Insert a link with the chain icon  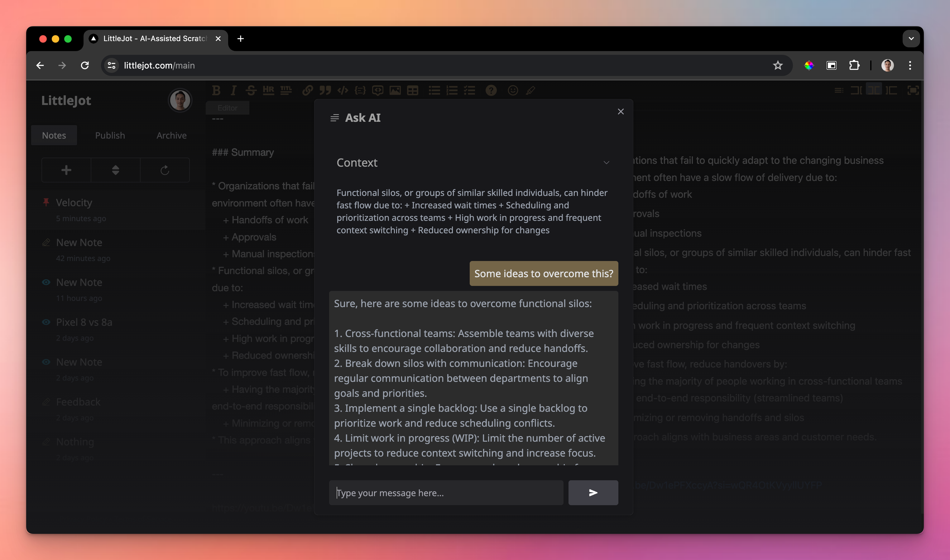[307, 90]
